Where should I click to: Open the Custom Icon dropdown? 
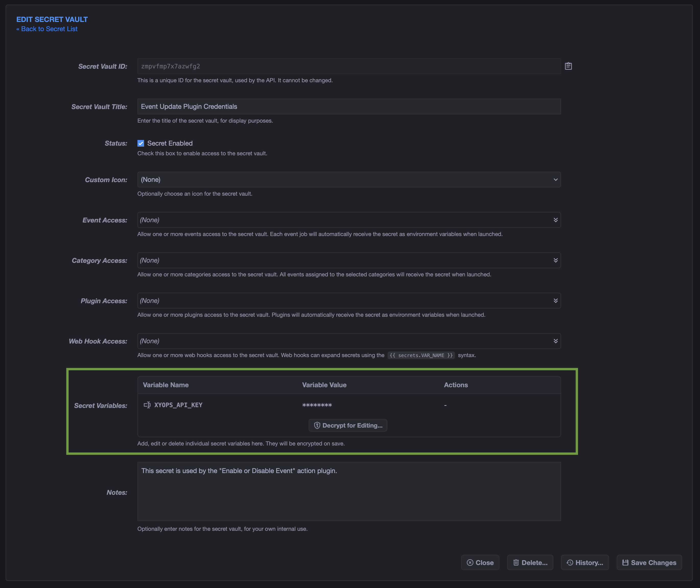pyautogui.click(x=349, y=180)
